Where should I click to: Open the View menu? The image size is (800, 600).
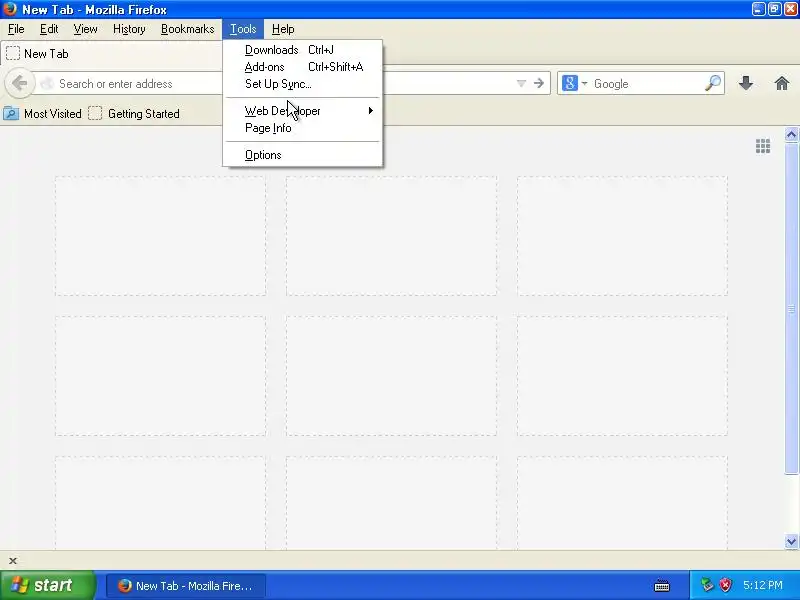coord(85,29)
